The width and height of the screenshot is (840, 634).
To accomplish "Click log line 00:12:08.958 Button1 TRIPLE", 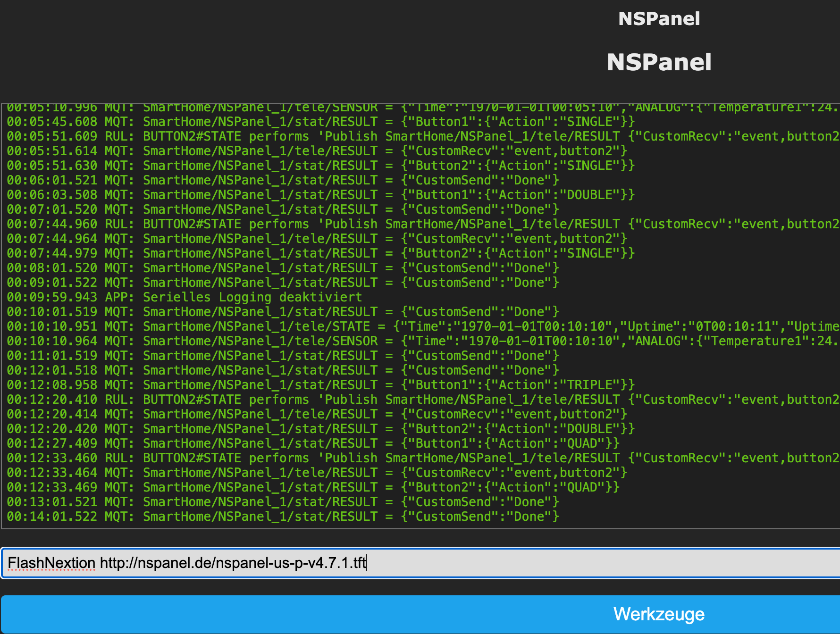I will tap(321, 385).
